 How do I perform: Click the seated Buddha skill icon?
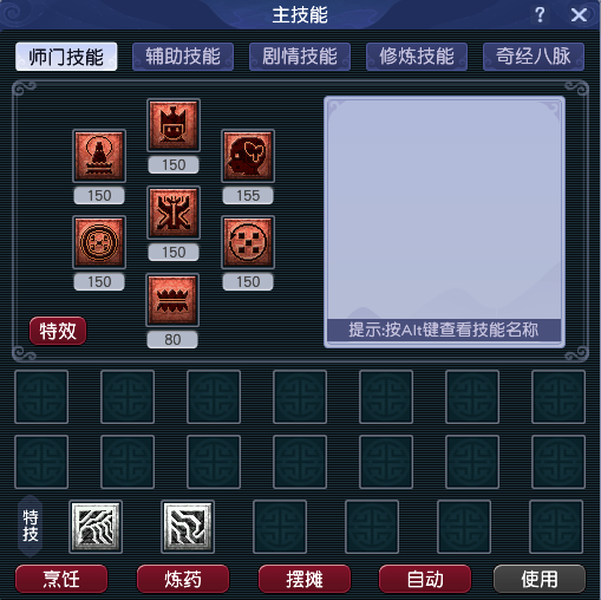(x=99, y=156)
